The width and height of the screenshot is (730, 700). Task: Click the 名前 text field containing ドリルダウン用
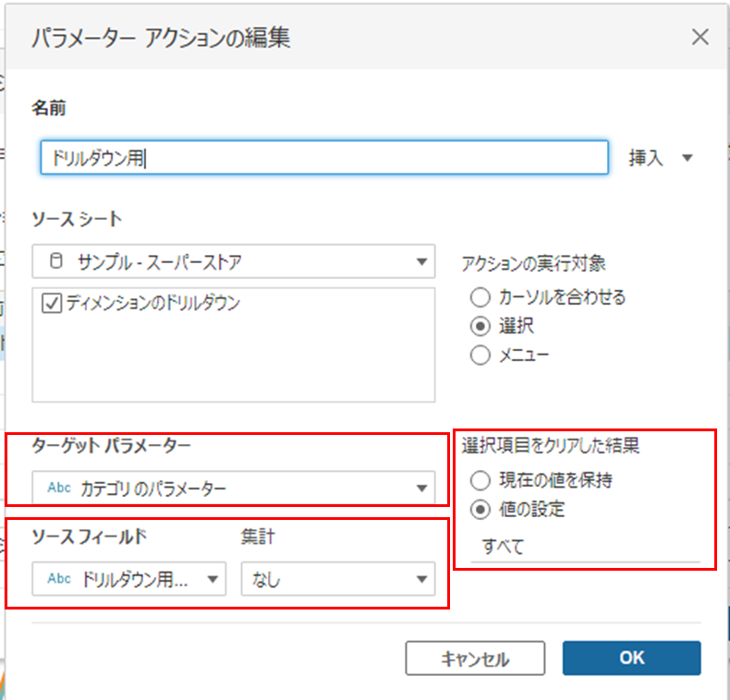[323, 158]
